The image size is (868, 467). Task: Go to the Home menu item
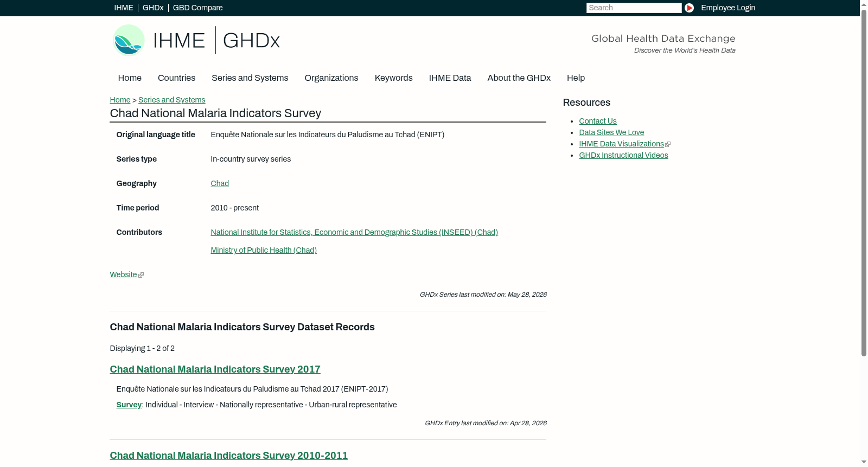[130, 78]
